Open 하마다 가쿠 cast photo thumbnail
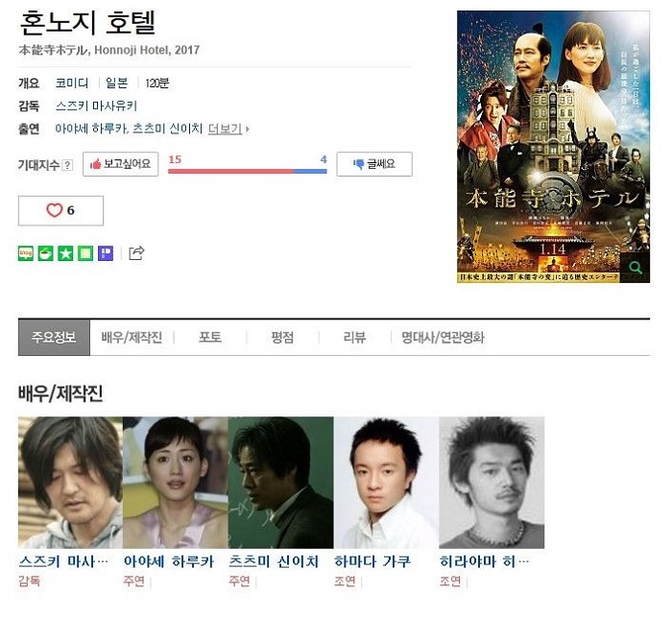This screenshot has width=672, height=617. (386, 483)
